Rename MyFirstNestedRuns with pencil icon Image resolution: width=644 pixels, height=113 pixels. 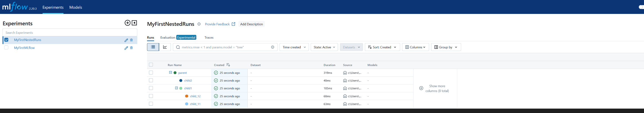[126, 40]
